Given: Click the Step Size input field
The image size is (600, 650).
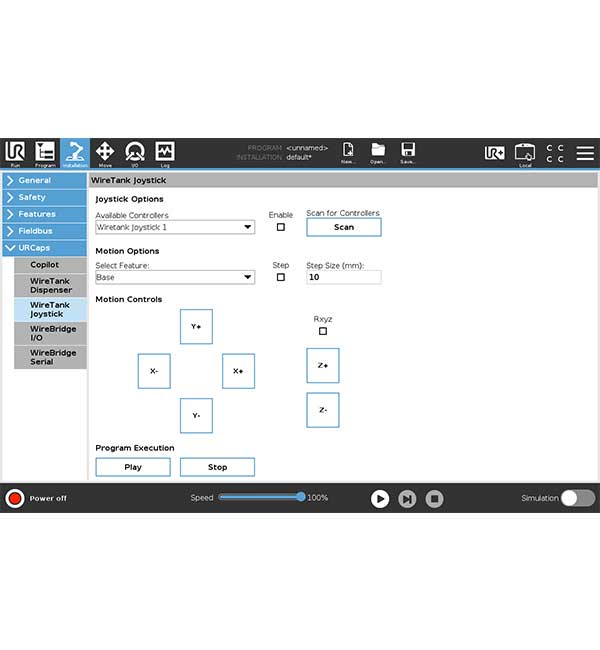Looking at the screenshot, I should click(x=344, y=277).
